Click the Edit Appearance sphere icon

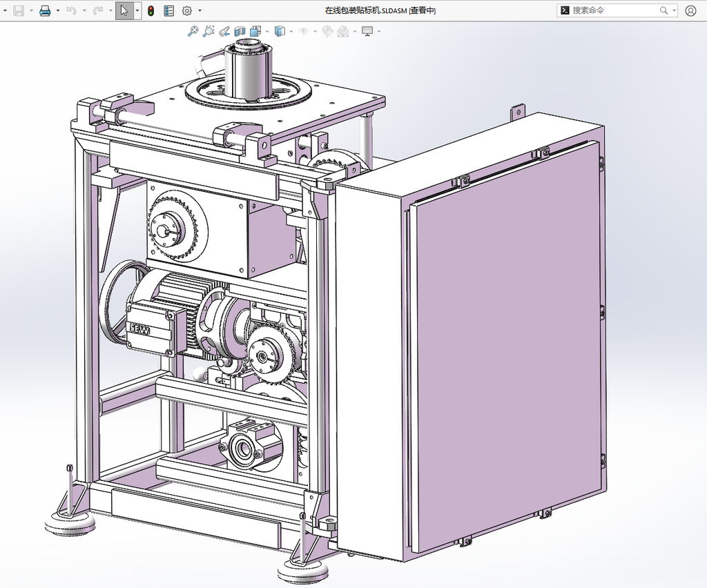coord(328,31)
